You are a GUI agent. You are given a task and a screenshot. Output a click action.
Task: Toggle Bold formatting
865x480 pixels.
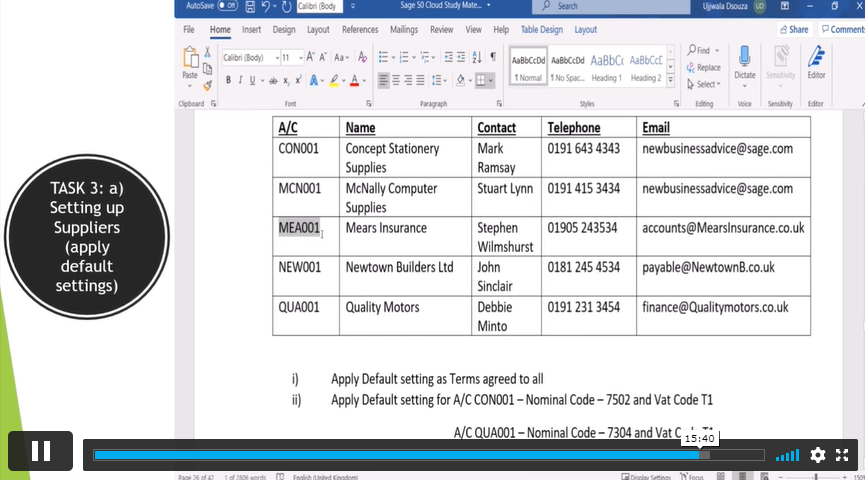click(x=228, y=81)
